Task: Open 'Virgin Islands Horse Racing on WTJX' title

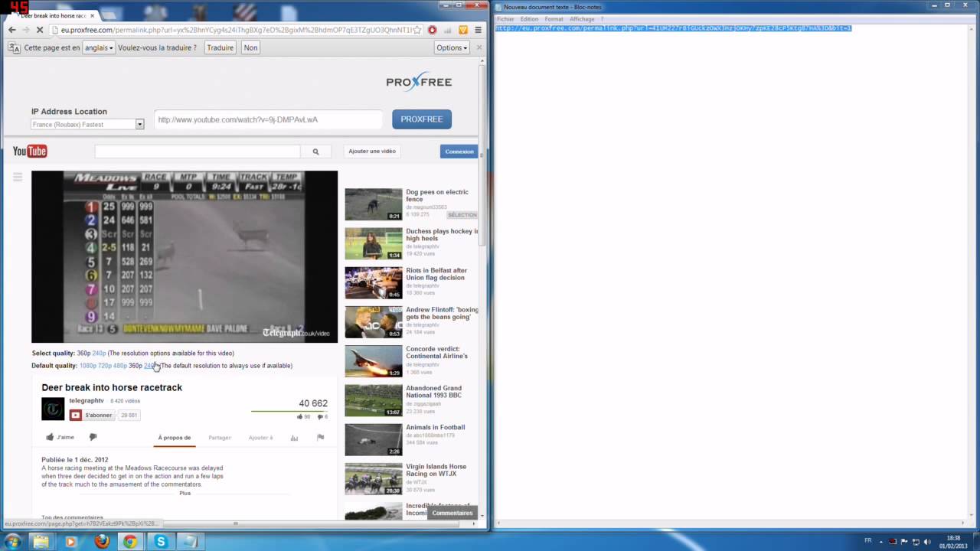Action: pyautogui.click(x=436, y=470)
